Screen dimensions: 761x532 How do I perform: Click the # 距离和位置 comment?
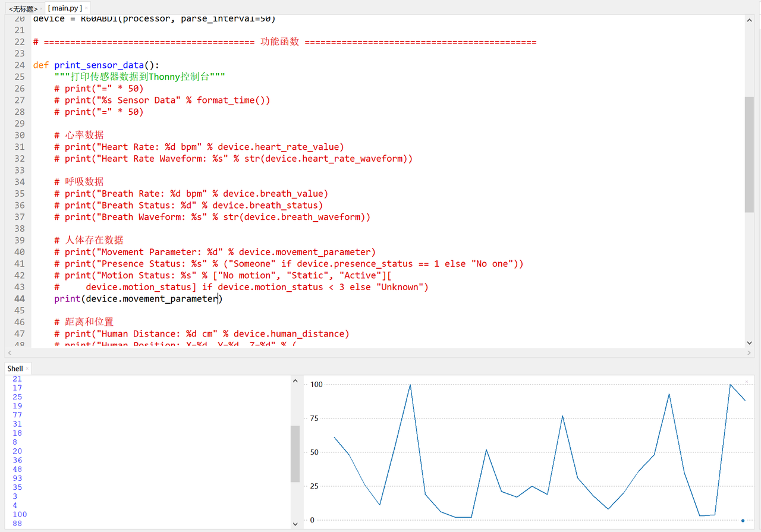click(x=84, y=322)
